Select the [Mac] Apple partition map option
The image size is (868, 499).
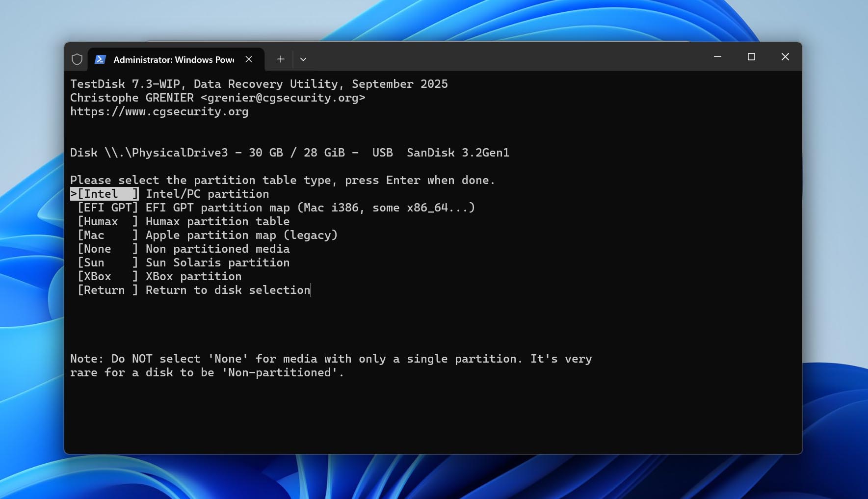pyautogui.click(x=108, y=236)
